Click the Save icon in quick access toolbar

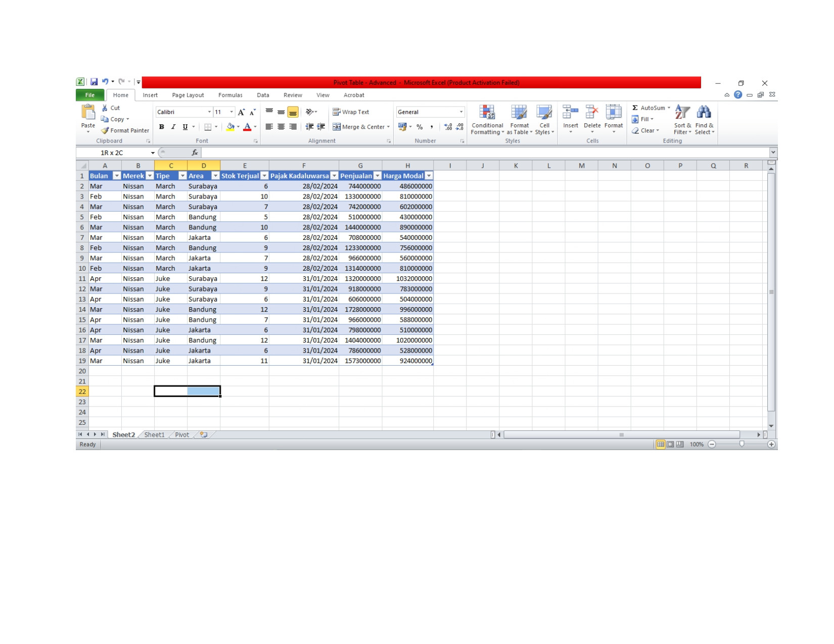[94, 81]
